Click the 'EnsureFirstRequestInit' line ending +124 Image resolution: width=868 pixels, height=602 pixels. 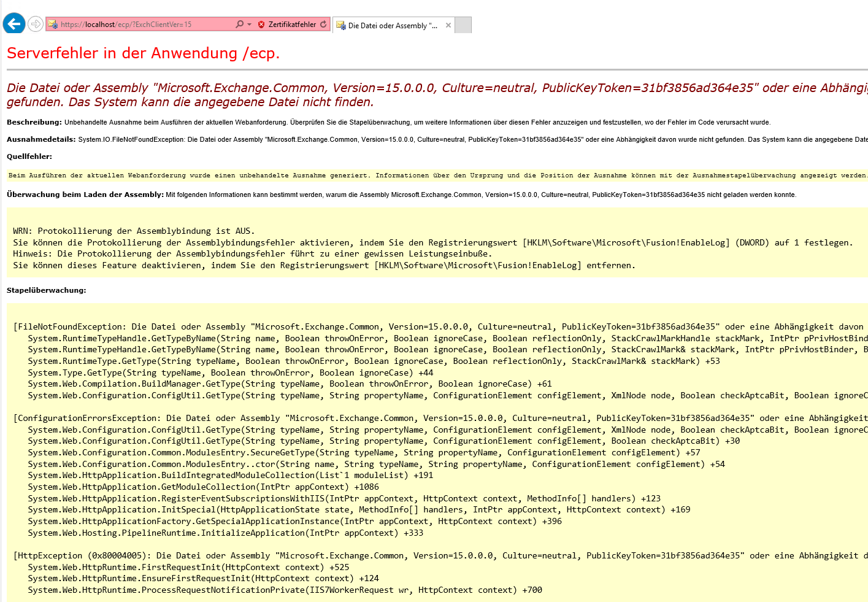203,578
